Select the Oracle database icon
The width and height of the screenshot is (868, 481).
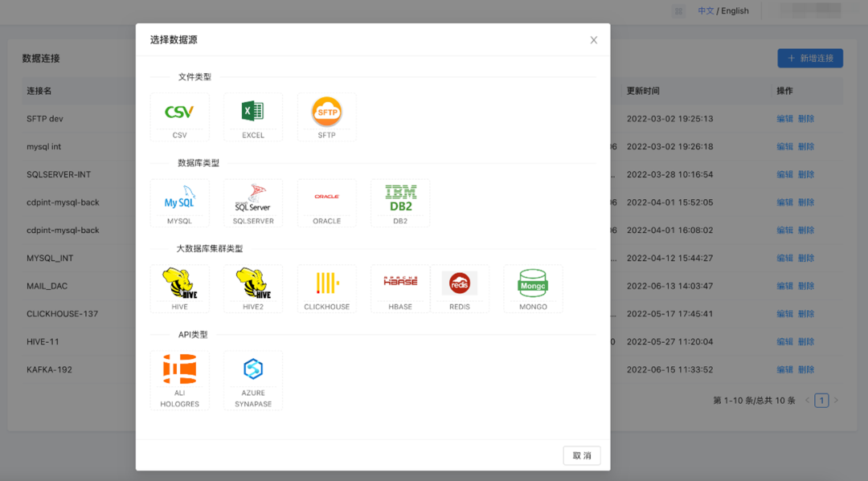[326, 202]
